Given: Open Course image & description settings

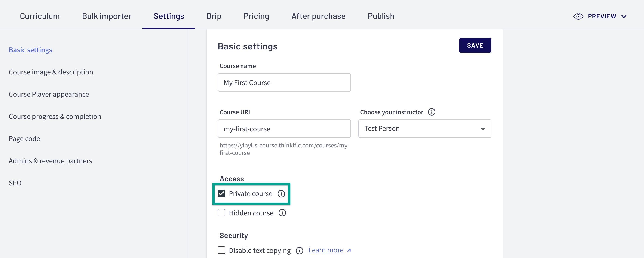Looking at the screenshot, I should [x=51, y=72].
